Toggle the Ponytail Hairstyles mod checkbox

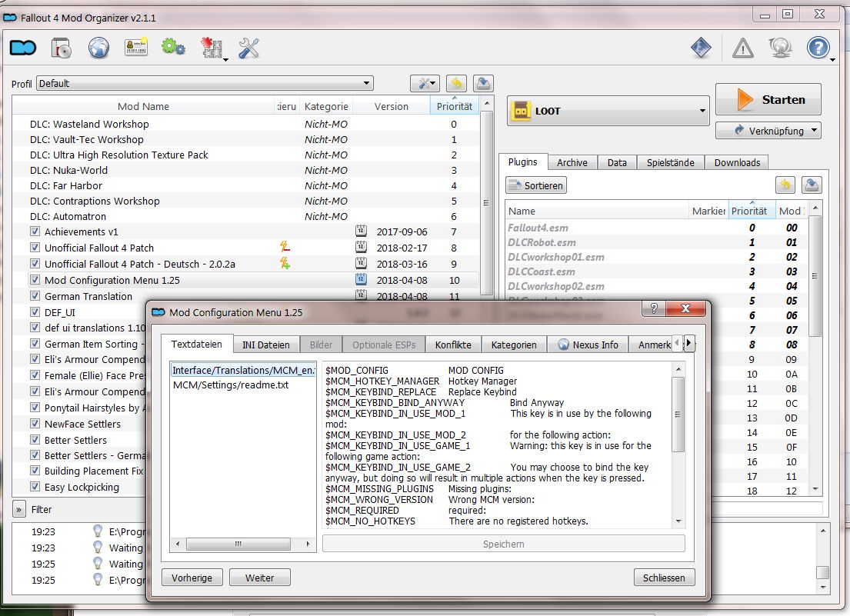[x=35, y=408]
